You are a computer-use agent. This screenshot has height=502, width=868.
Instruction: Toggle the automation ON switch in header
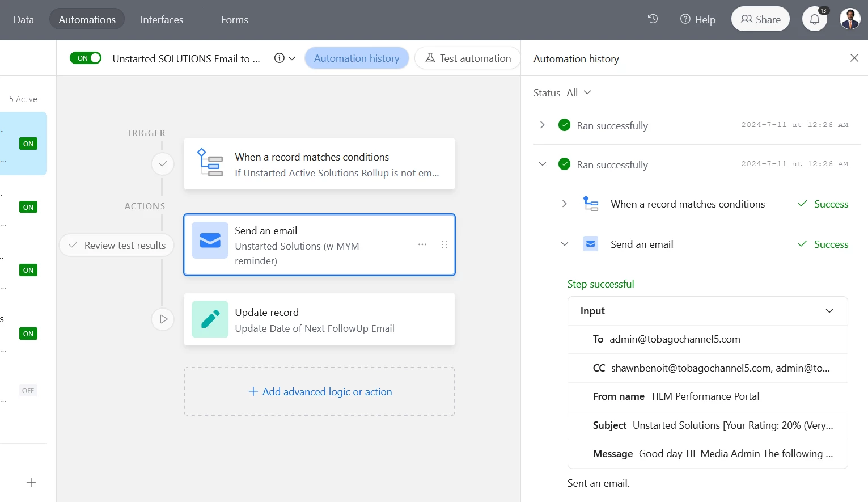pos(86,58)
